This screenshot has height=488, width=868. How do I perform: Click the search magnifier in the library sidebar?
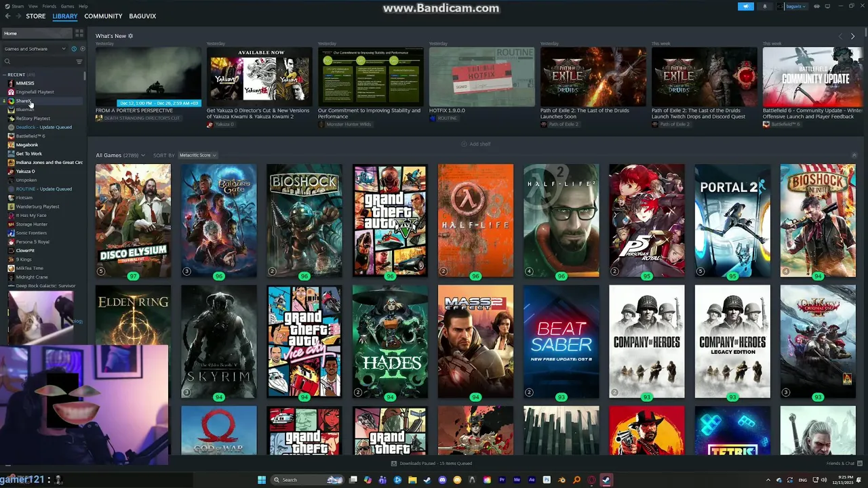(7, 62)
